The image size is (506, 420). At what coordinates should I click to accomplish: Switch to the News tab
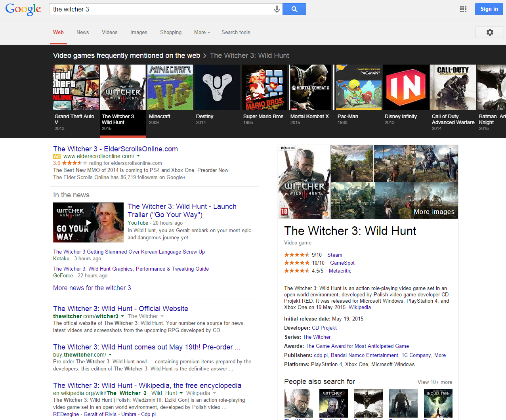click(x=82, y=32)
